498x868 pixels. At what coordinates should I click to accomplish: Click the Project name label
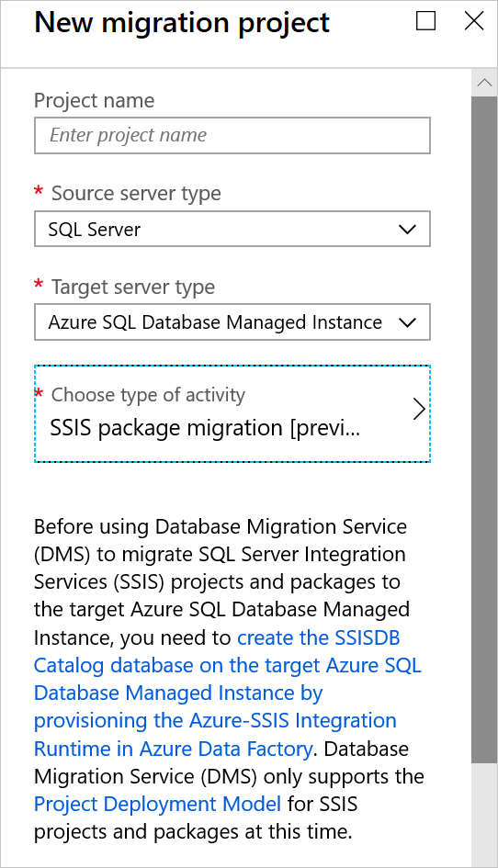94,101
